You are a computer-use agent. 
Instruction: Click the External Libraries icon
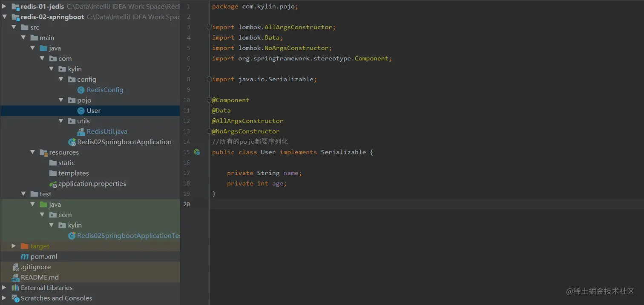click(15, 288)
